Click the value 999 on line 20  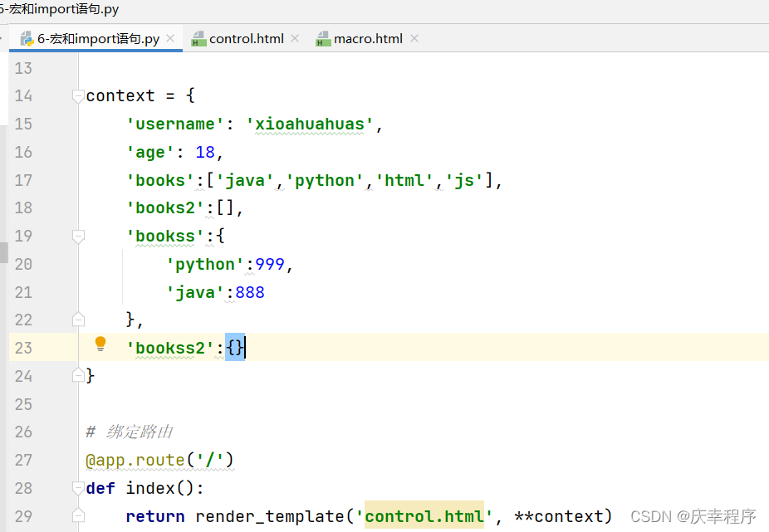click(270, 265)
